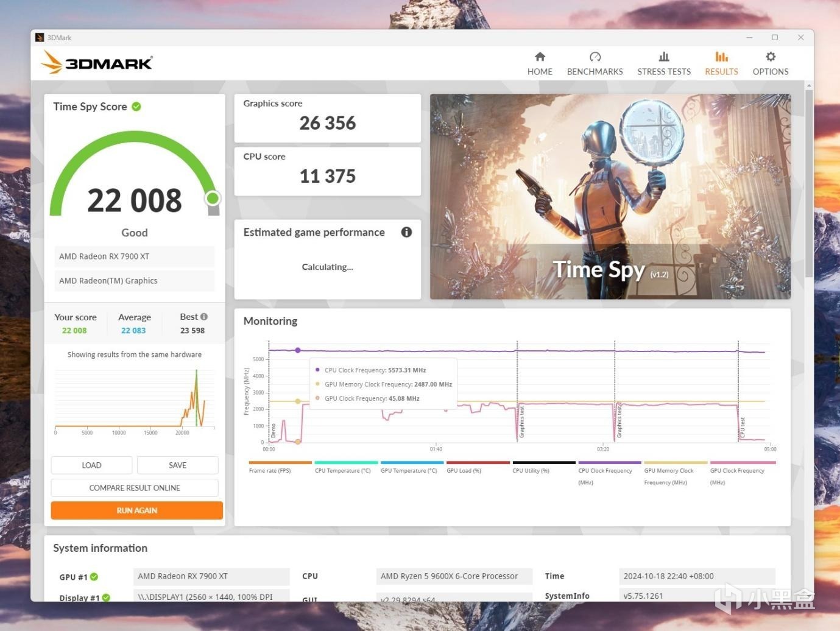Open the OPTIONS tab label
Image resolution: width=840 pixels, height=631 pixels.
coord(771,72)
